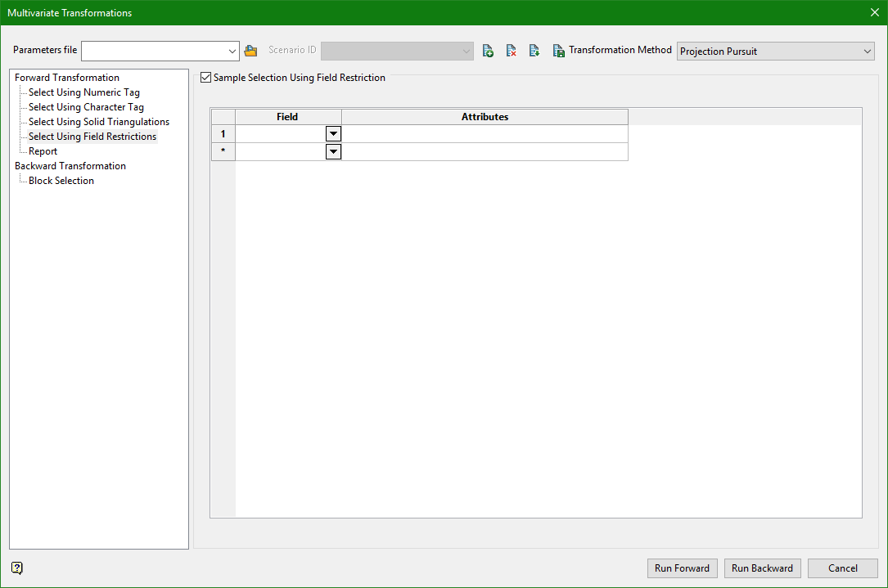Open the Transformation Method dropdown
The image size is (888, 588).
[x=868, y=52]
